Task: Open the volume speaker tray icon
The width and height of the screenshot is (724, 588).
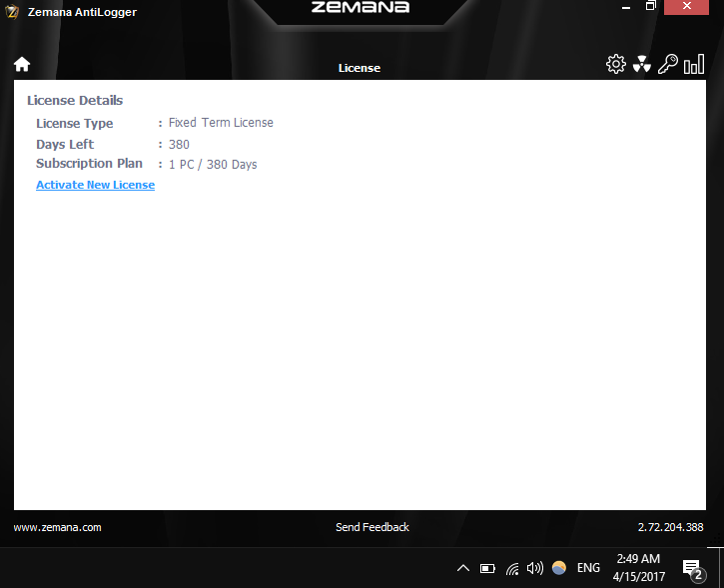Action: point(535,568)
